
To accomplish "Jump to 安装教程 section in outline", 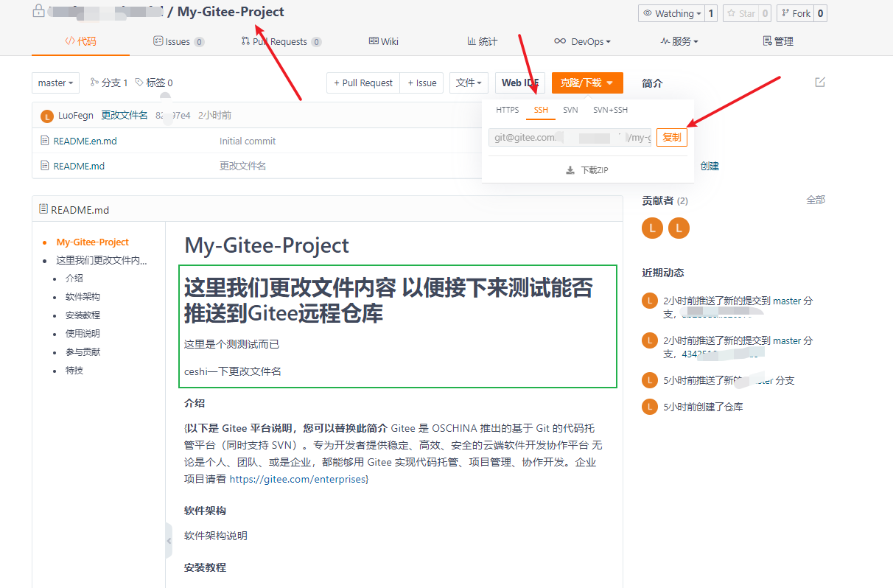I will 83,315.
